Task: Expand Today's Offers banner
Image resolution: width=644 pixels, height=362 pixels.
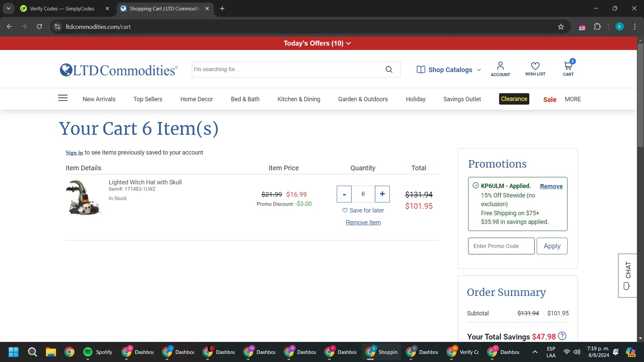Action: pyautogui.click(x=317, y=43)
